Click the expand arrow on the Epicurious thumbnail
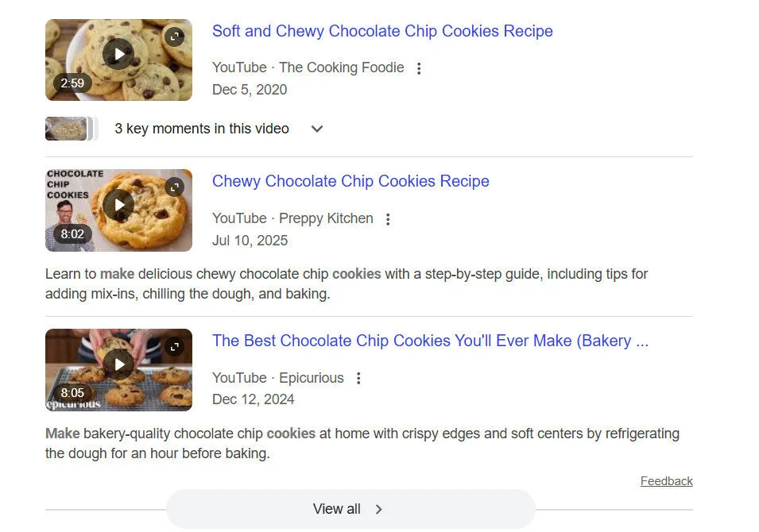The height and width of the screenshot is (532, 759). (174, 346)
